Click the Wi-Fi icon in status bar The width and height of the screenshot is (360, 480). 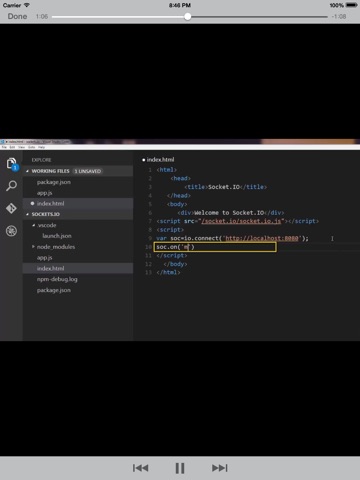27,5
